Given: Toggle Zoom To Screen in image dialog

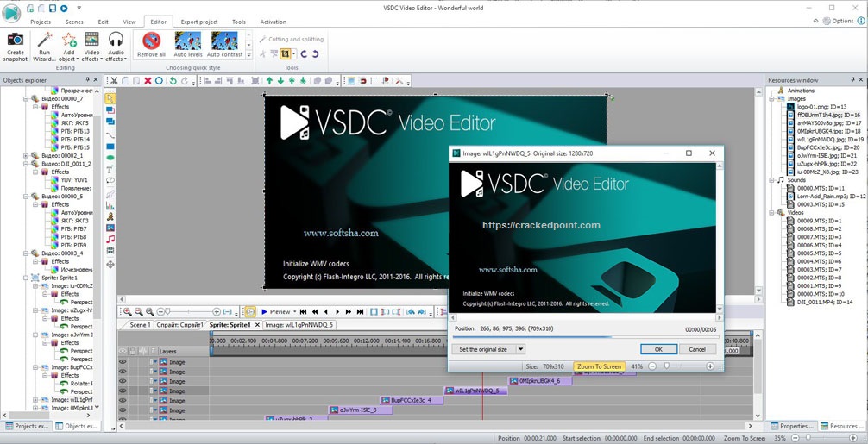Looking at the screenshot, I should click(599, 366).
